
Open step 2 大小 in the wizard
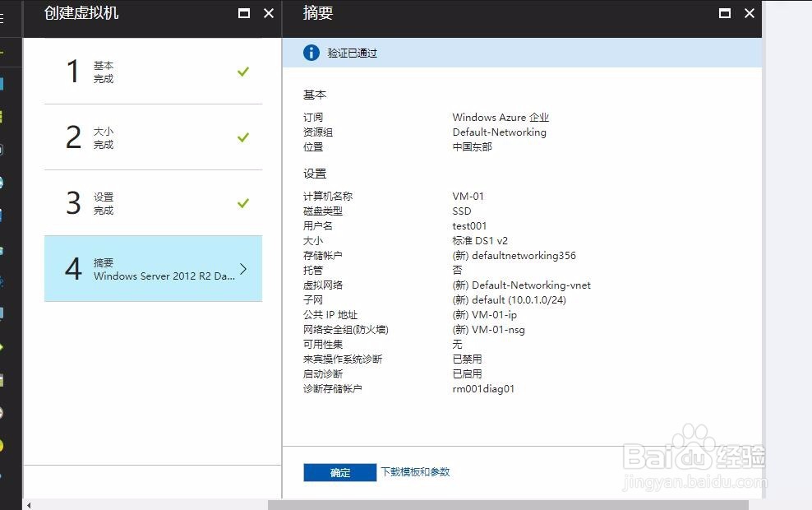pyautogui.click(x=154, y=137)
